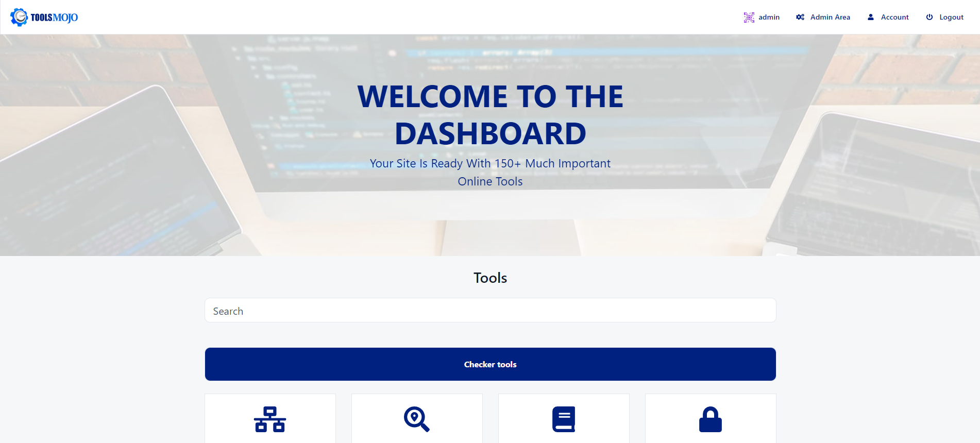Open the book icon tool card
Image resolution: width=980 pixels, height=443 pixels.
tap(564, 419)
